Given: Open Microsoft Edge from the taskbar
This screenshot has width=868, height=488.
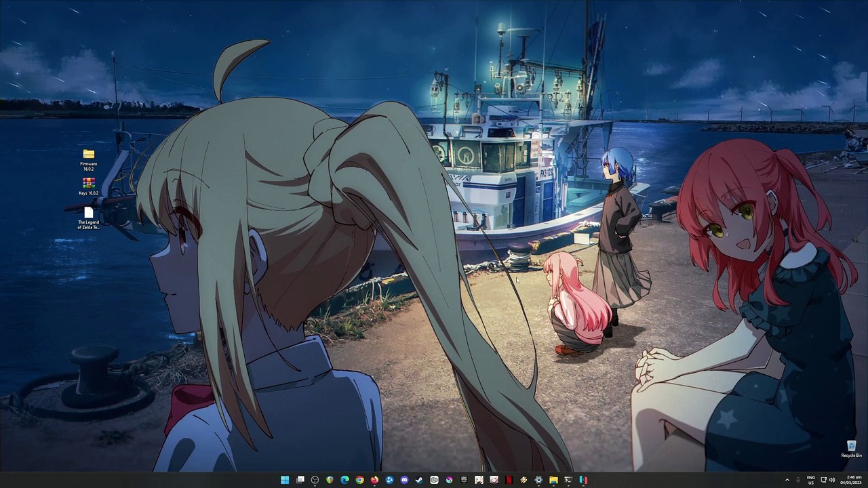Looking at the screenshot, I should click(x=345, y=480).
